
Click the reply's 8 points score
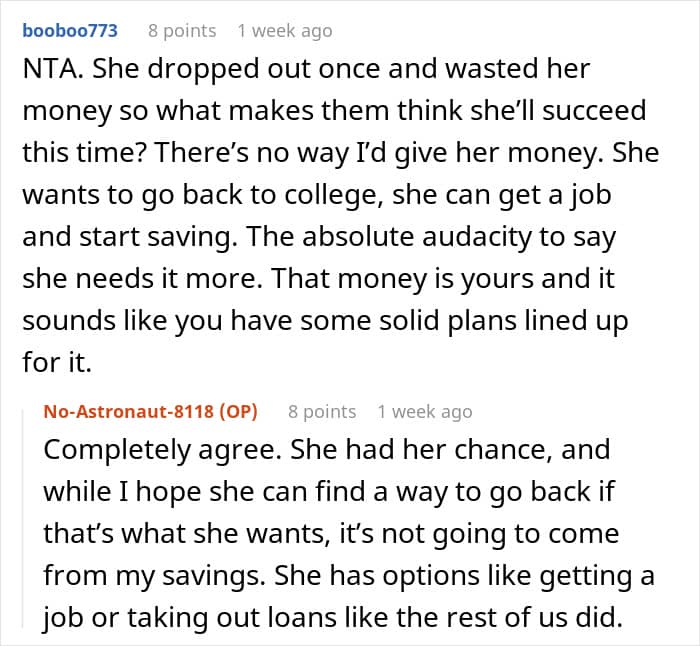[x=322, y=412]
